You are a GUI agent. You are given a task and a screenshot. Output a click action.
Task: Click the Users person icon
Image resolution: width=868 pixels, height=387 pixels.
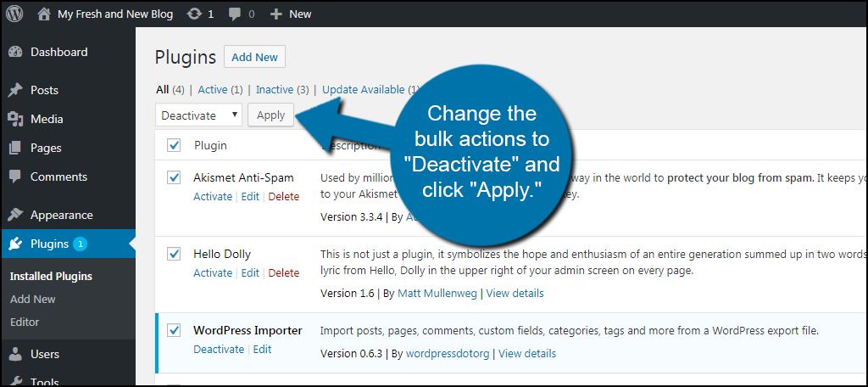[x=15, y=354]
